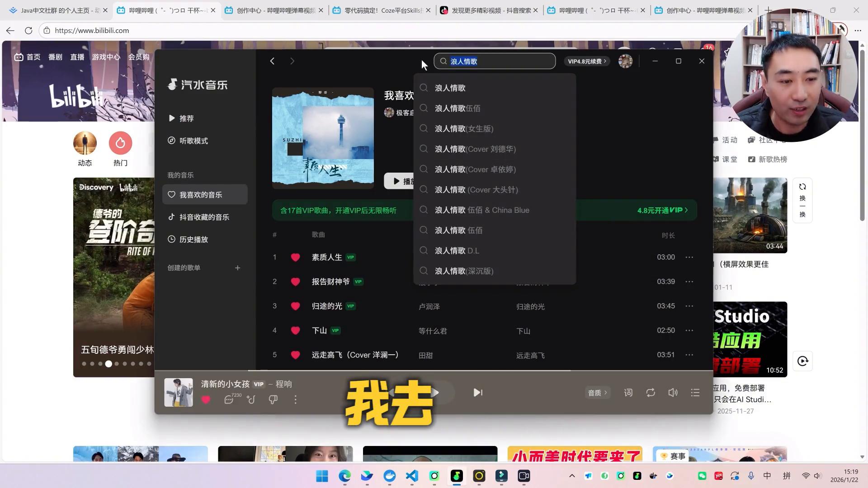Dislike the currently playing song
The width and height of the screenshot is (868, 488).
pyautogui.click(x=273, y=400)
